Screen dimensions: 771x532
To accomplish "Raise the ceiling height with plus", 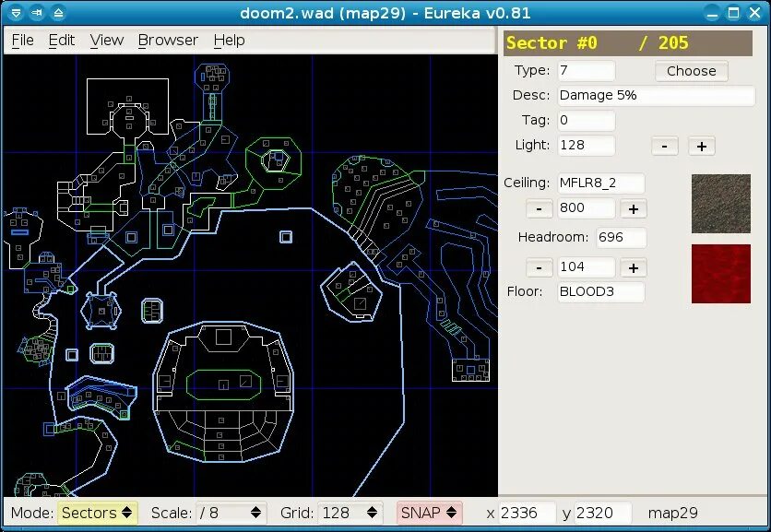I will point(634,209).
